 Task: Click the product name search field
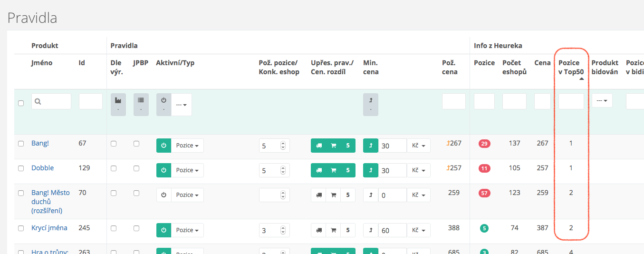point(51,101)
